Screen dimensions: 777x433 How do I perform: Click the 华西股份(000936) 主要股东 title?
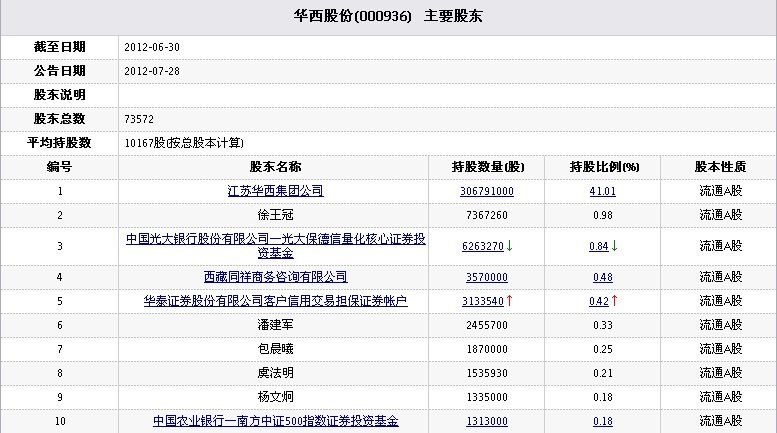(x=388, y=16)
